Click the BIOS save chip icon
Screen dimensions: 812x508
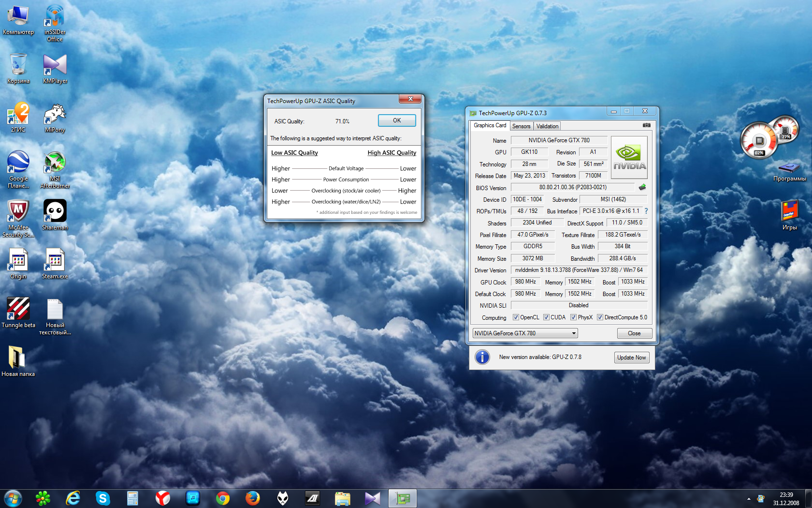point(642,187)
